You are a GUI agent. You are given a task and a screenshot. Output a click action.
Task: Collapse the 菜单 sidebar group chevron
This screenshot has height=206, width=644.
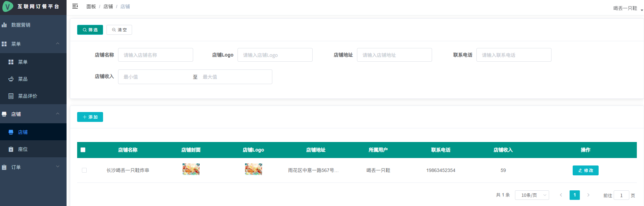tap(58, 44)
